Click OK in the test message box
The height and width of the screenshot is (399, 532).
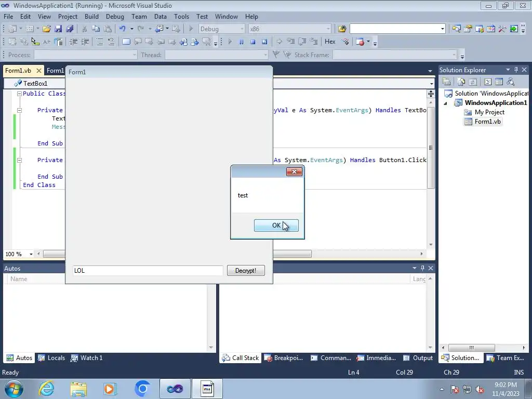276,225
